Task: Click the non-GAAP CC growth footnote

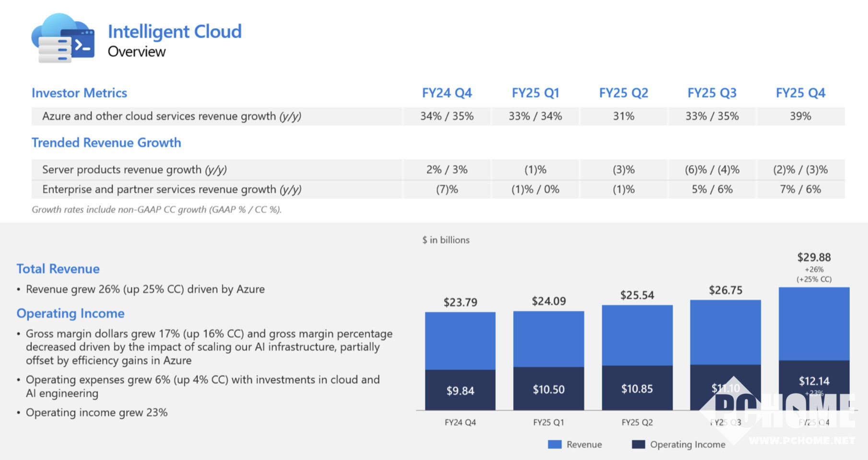Action: [x=157, y=209]
